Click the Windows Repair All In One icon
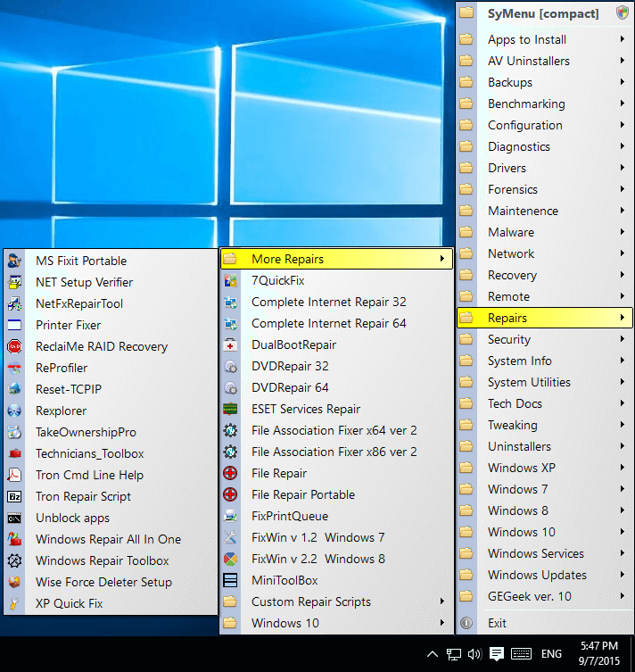Image resolution: width=635 pixels, height=672 pixels. pos(14,539)
